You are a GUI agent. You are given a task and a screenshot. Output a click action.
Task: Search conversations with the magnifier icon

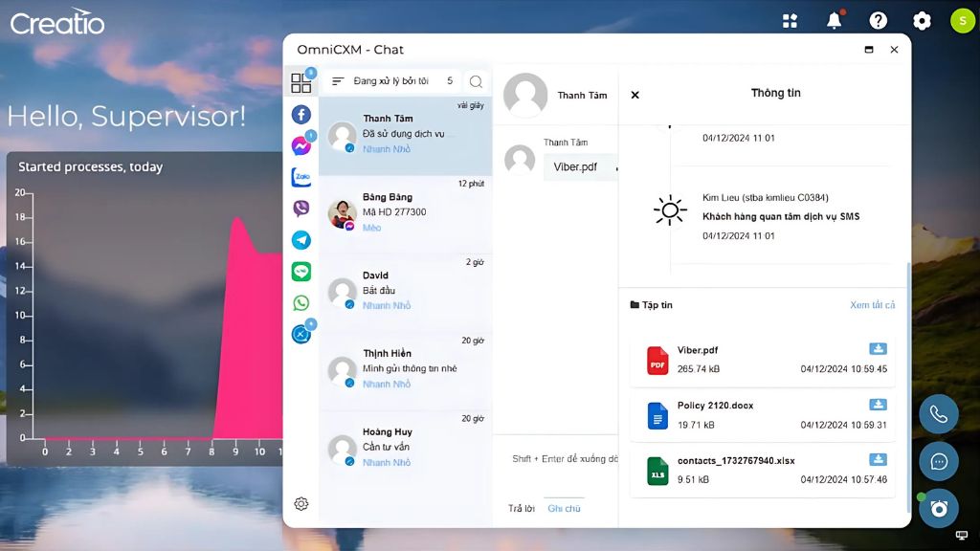[476, 82]
